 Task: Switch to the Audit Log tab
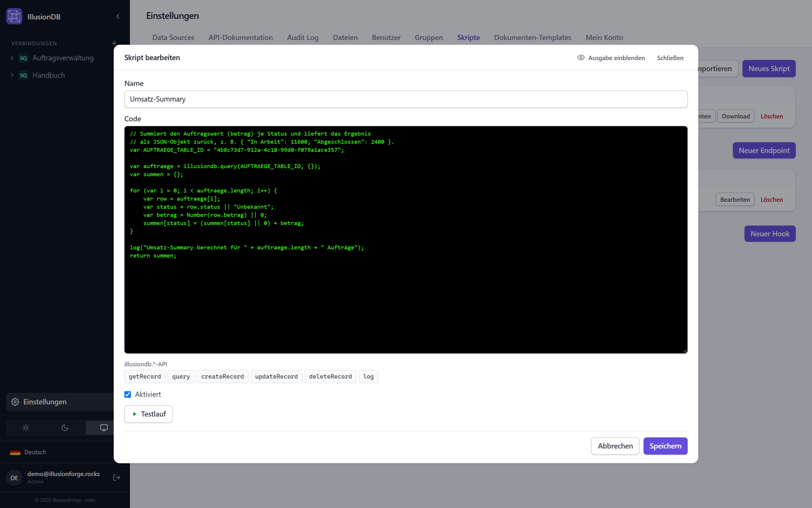point(303,38)
